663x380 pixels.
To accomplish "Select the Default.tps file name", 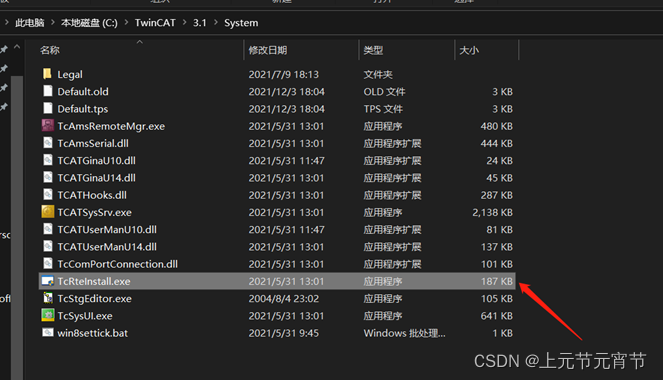I will [82, 109].
